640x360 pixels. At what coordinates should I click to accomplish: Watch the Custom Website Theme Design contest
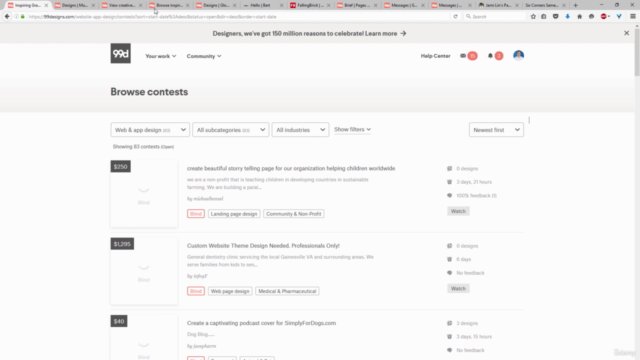[458, 289]
